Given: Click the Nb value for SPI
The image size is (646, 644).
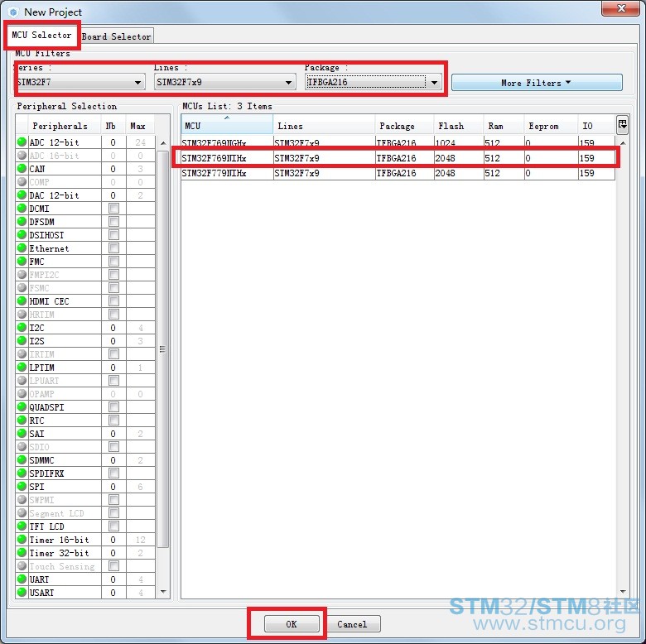Looking at the screenshot, I should 113,486.
